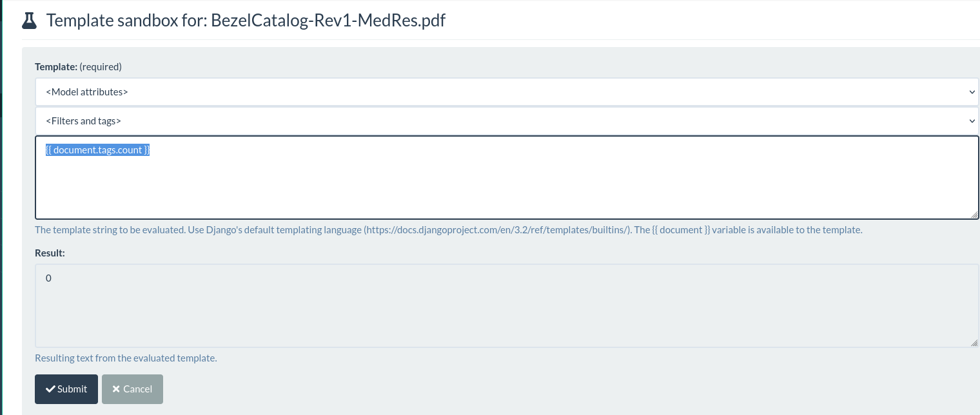
Task: Click the chevron arrow of Filters and tags select
Action: pyautogui.click(x=972, y=121)
